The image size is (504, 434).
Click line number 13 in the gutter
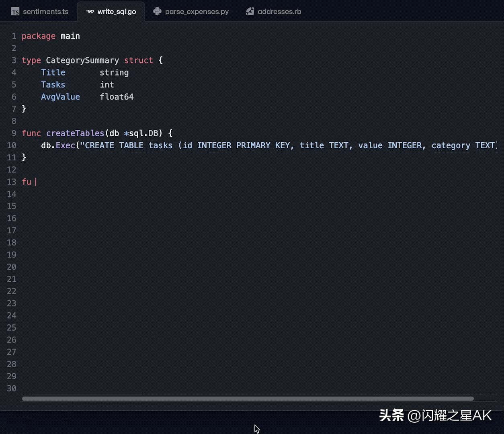pyautogui.click(x=12, y=182)
